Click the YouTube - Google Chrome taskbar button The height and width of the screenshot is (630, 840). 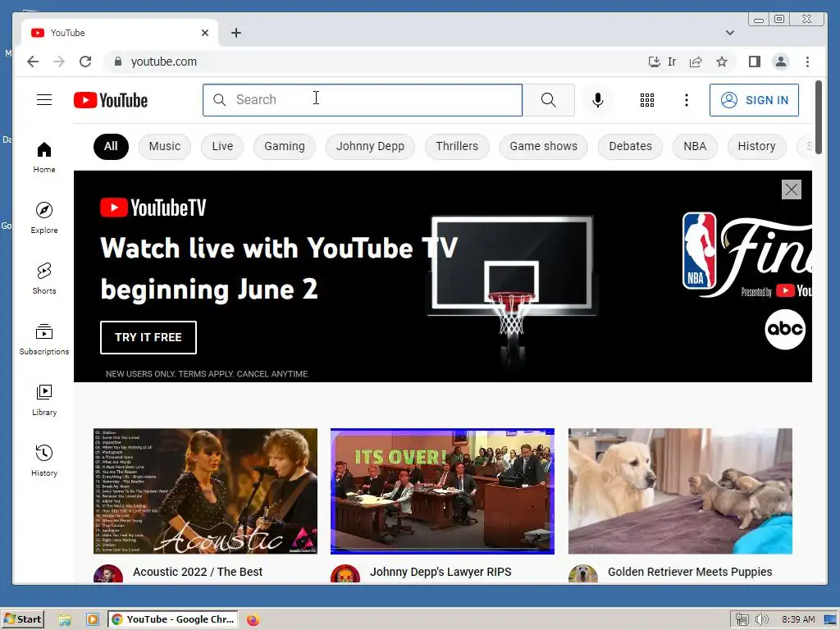(172, 619)
